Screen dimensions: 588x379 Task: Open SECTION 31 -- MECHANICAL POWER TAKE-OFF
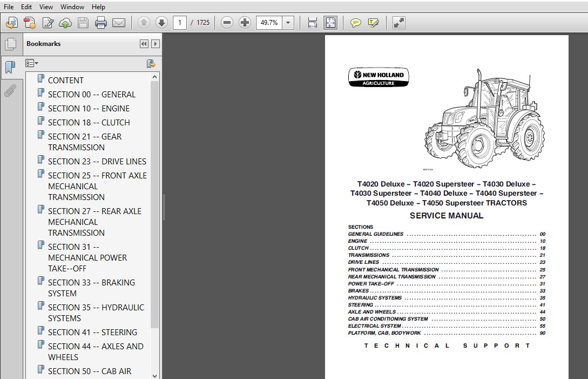pyautogui.click(x=87, y=258)
